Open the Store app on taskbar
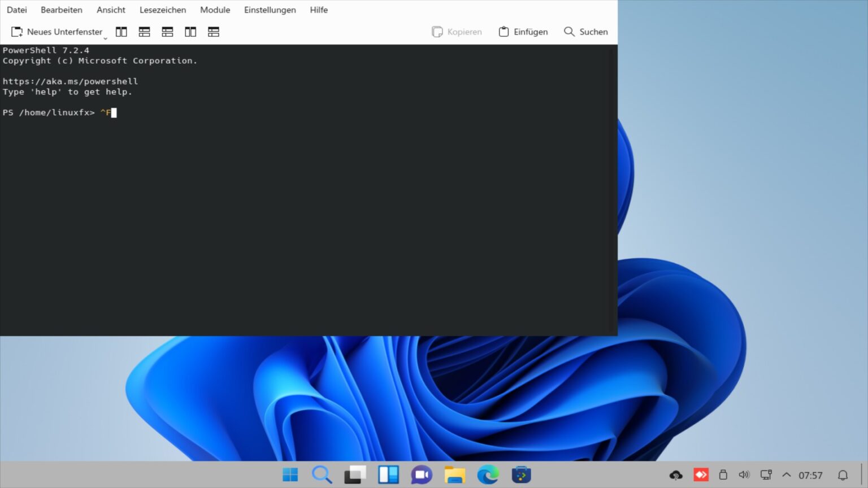This screenshot has height=488, width=868. [x=522, y=475]
